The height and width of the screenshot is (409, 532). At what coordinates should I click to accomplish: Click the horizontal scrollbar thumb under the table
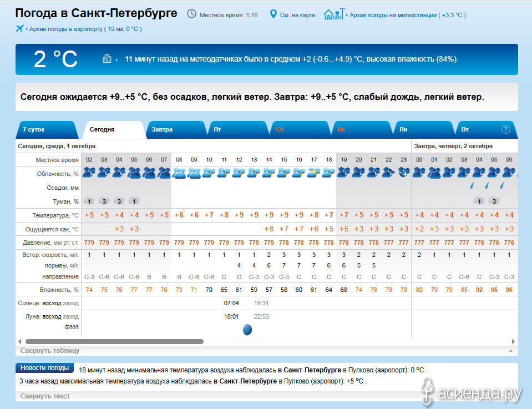114,342
